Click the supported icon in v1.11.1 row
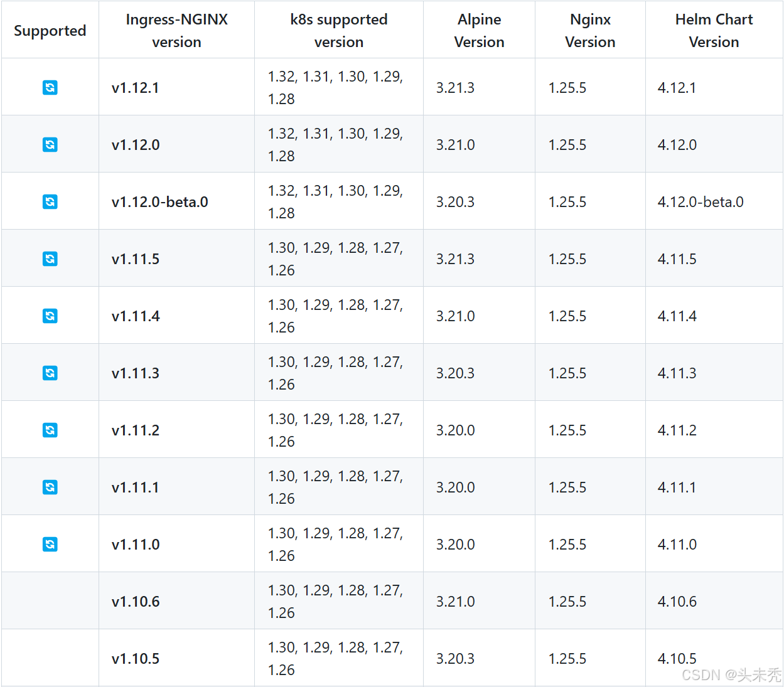Image resolution: width=784 pixels, height=687 pixels. pos(50,487)
